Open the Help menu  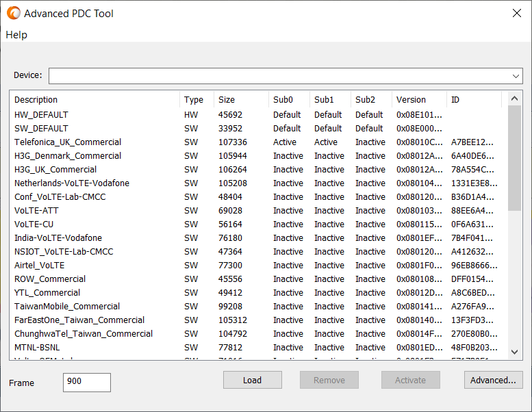(16, 35)
